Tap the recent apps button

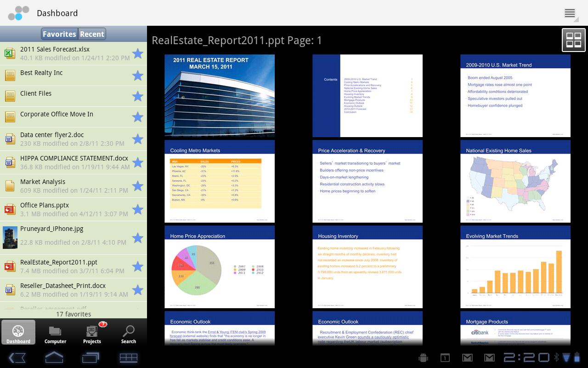click(91, 357)
